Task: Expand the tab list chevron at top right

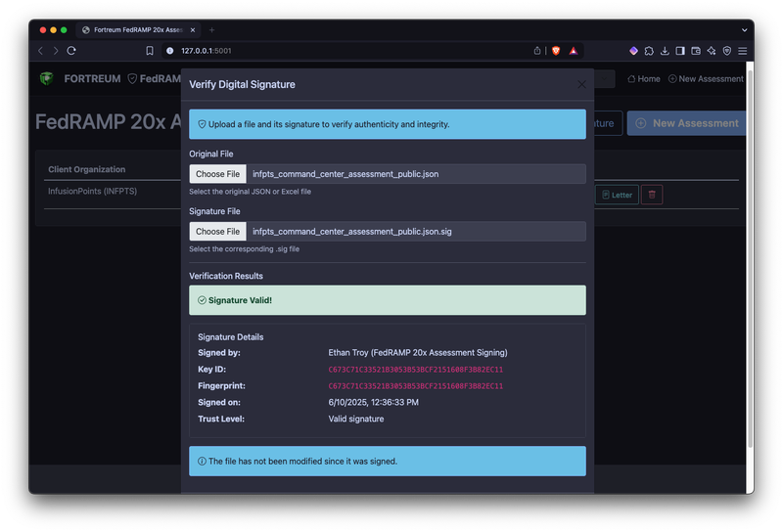Action: (x=744, y=30)
